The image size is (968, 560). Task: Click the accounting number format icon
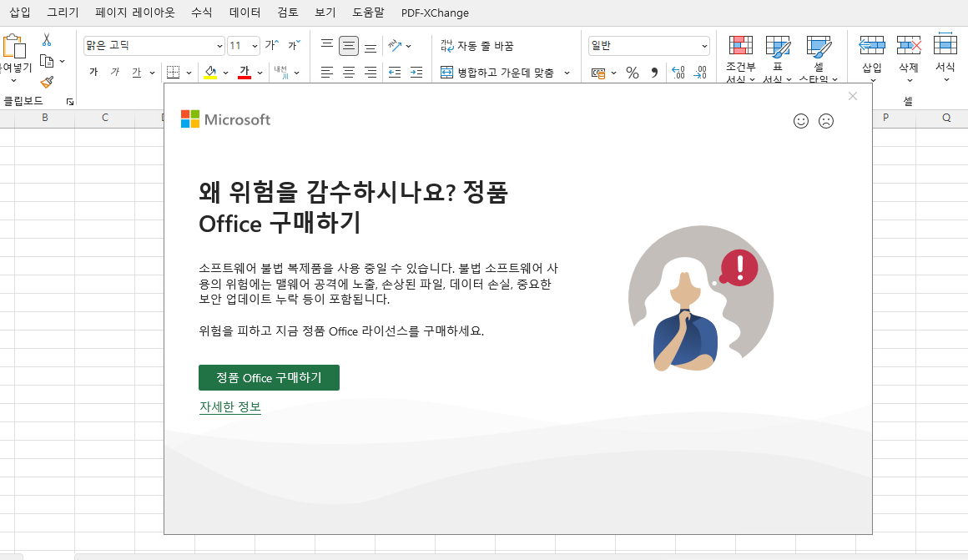pyautogui.click(x=598, y=73)
